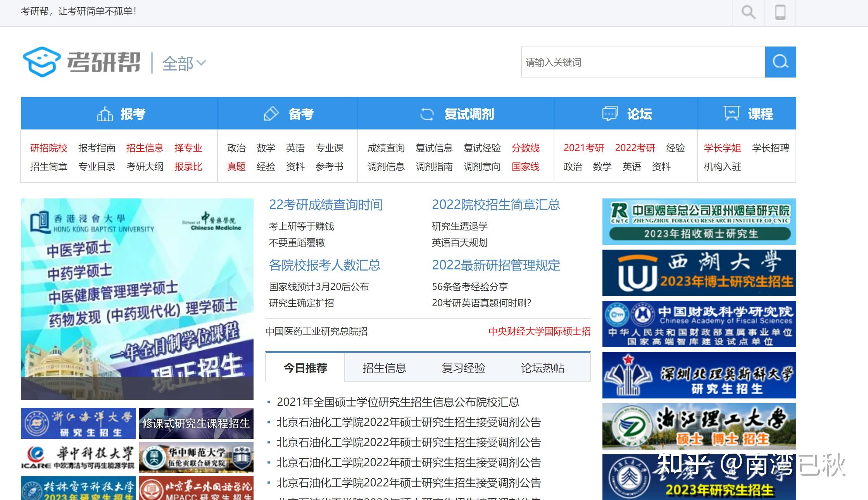Open the 2021考研 forum link
The height and width of the screenshot is (500, 868).
tap(584, 148)
